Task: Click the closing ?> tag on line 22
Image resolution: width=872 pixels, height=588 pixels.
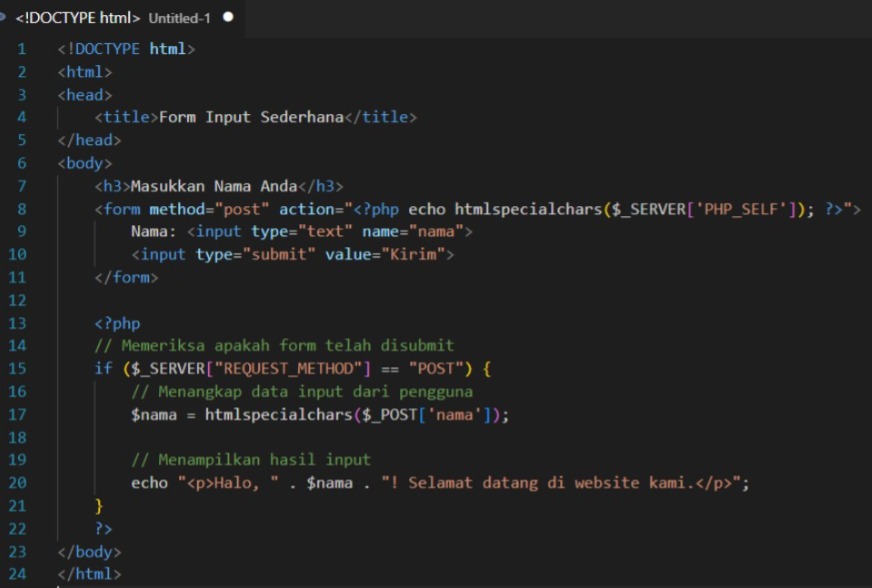Action: pyautogui.click(x=103, y=528)
